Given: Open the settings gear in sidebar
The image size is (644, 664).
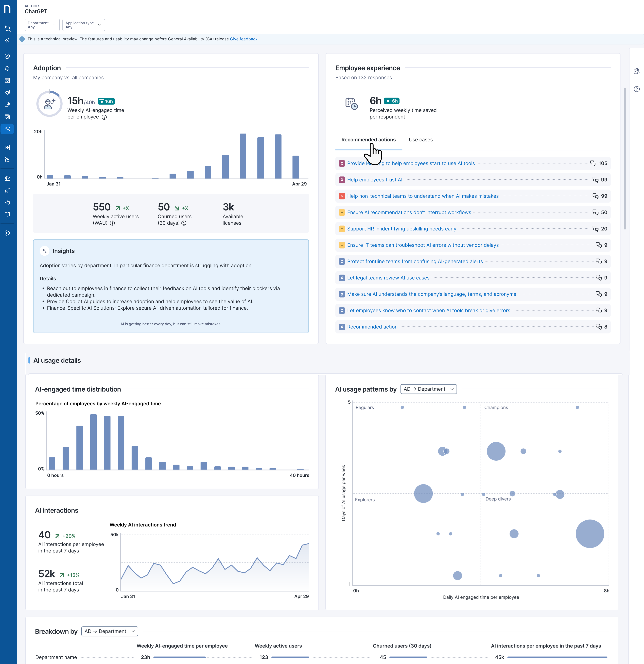Looking at the screenshot, I should click(x=7, y=233).
